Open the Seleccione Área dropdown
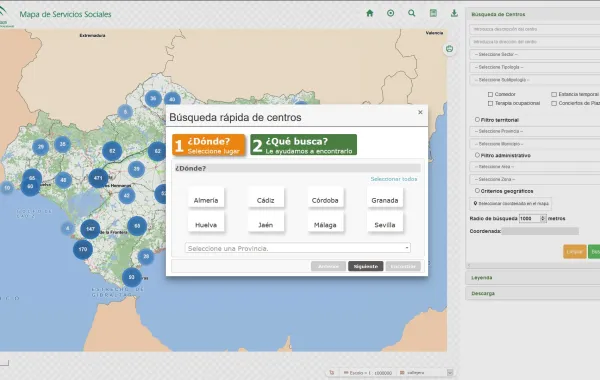 tap(535, 167)
